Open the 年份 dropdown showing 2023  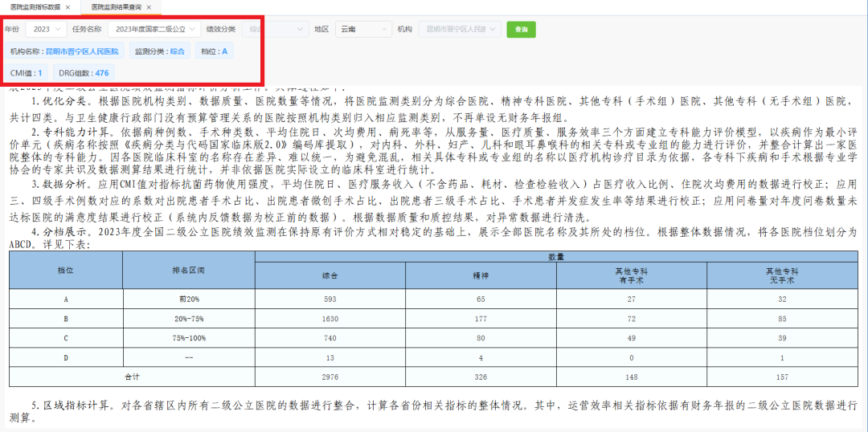pos(46,29)
